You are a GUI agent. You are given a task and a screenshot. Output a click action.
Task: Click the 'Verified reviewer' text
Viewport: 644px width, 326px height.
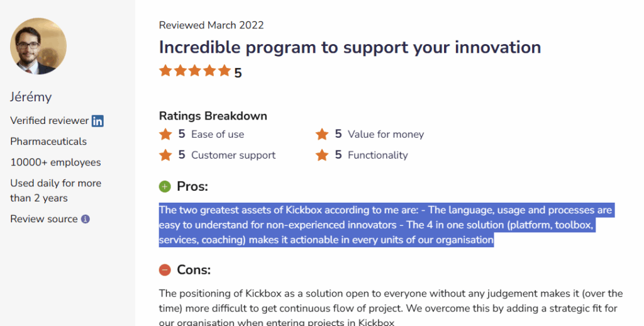tap(49, 121)
